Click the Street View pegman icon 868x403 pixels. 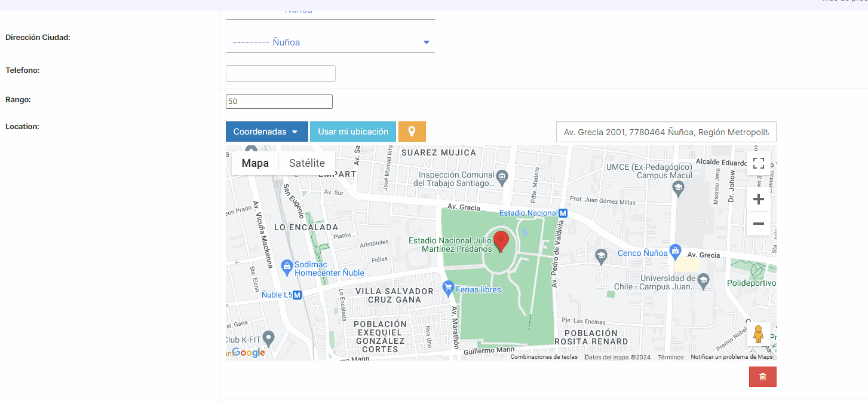point(759,334)
